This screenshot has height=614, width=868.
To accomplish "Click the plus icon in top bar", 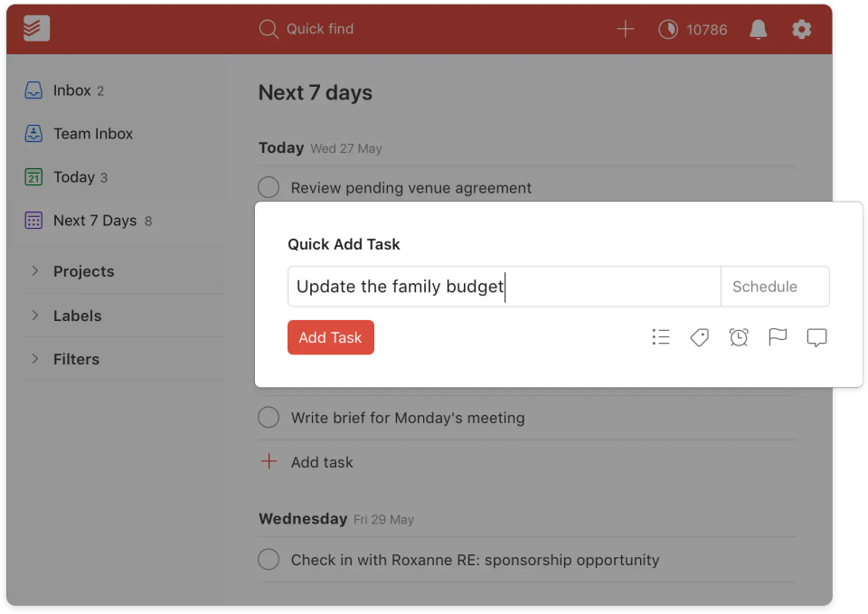I will click(625, 29).
